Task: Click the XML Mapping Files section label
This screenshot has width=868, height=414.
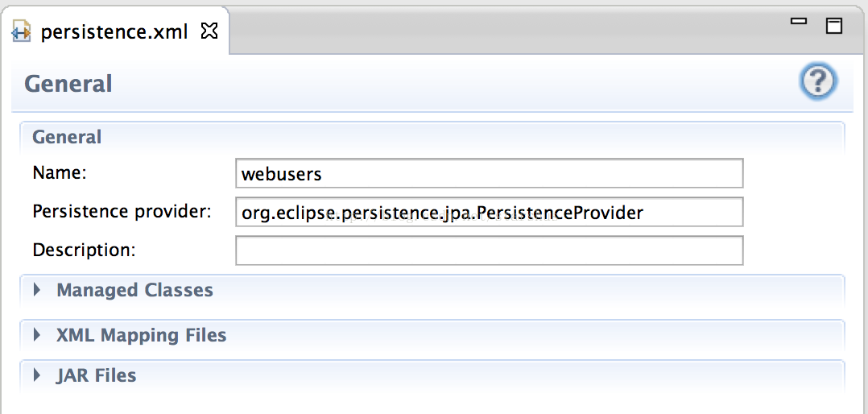Action: point(141,335)
